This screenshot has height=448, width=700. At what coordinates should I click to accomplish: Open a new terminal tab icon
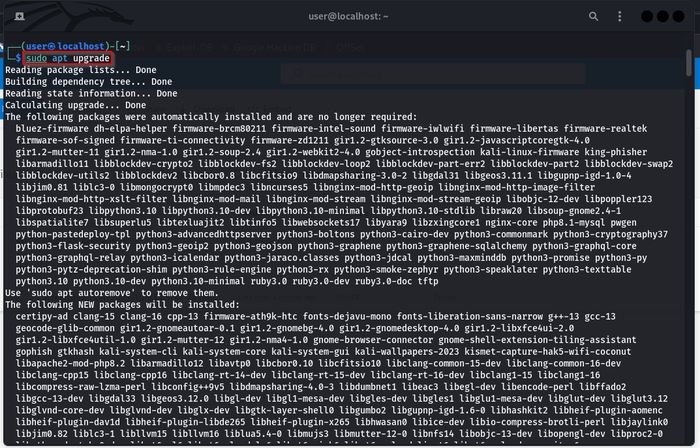(x=19, y=17)
